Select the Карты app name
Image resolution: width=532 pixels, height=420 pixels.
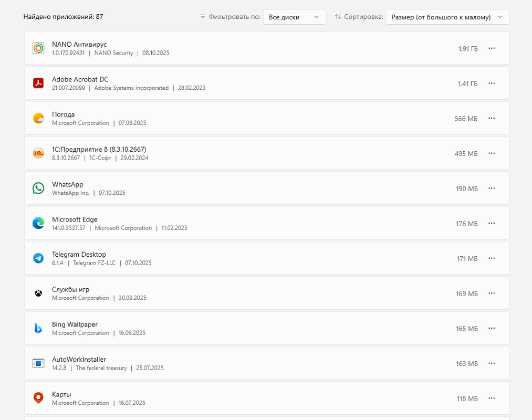point(61,394)
